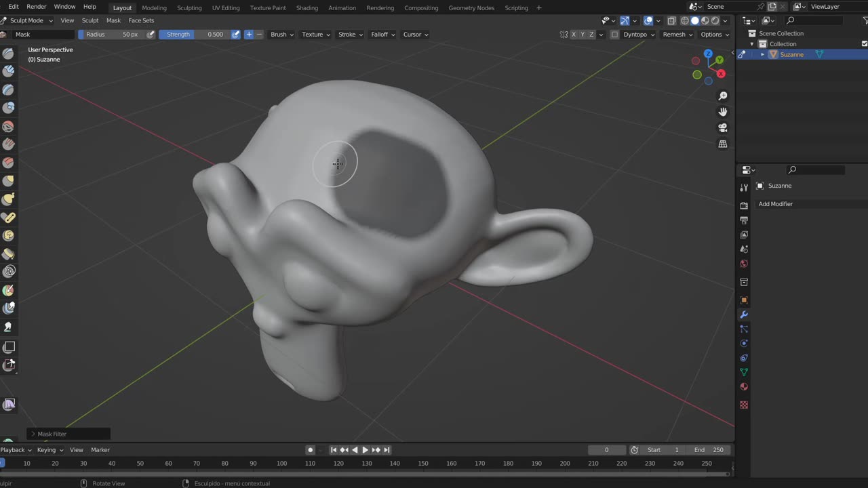Expand the Suzanne object in outliner
The image size is (868, 488).
pos(762,54)
